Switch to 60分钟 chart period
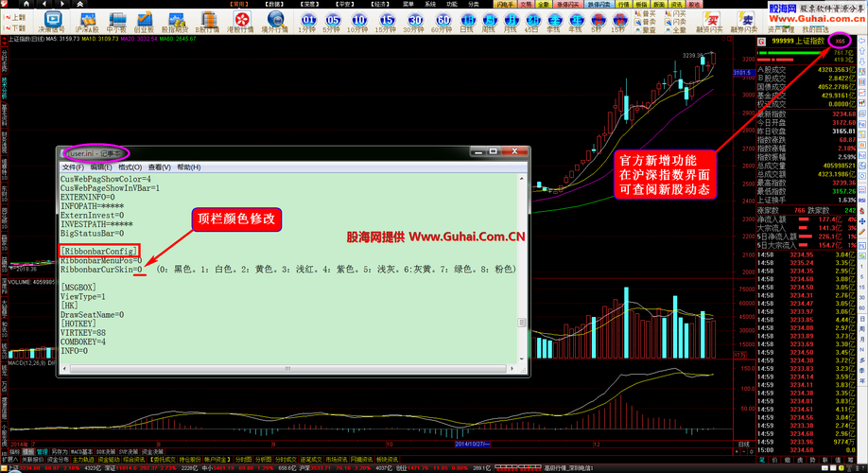Screen dimensions: 868x473 pos(442,23)
